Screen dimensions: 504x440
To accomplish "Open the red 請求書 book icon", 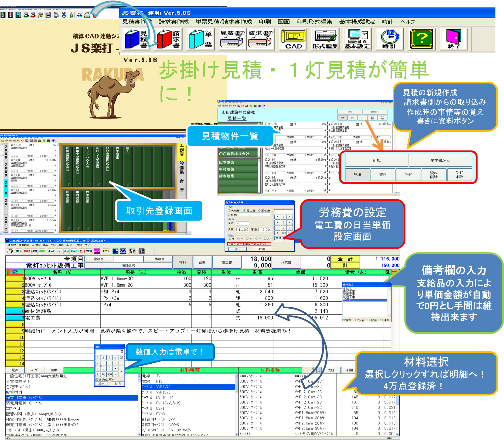I will click(169, 39).
